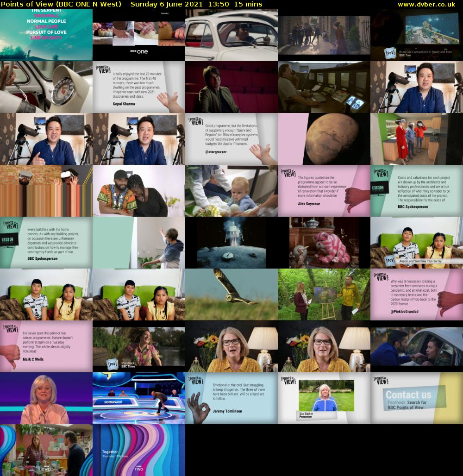The image size is (463, 476).
Task: Open the @PicklesGrandad comment thumbnail
Action: (417, 294)
